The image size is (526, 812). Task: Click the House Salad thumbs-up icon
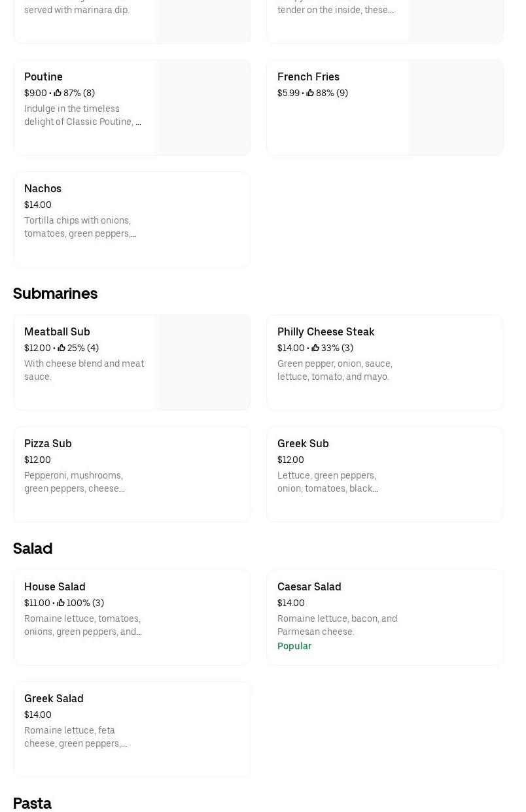point(61,603)
